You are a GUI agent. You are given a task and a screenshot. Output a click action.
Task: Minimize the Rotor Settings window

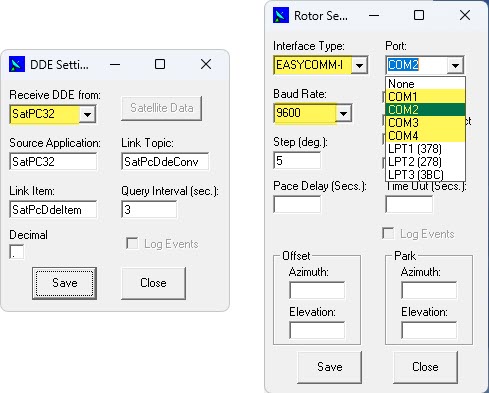pos(374,15)
